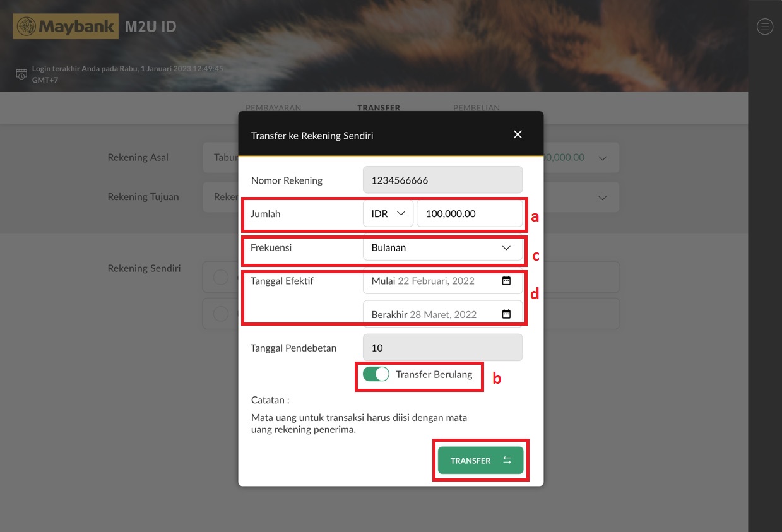Open calendar picker for Berakhir date

(506, 314)
